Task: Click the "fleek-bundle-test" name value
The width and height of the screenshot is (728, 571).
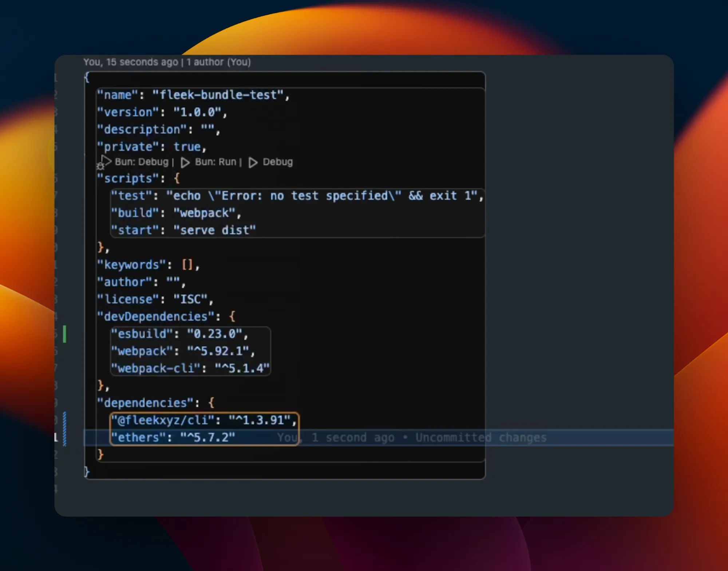Action: pyautogui.click(x=218, y=95)
